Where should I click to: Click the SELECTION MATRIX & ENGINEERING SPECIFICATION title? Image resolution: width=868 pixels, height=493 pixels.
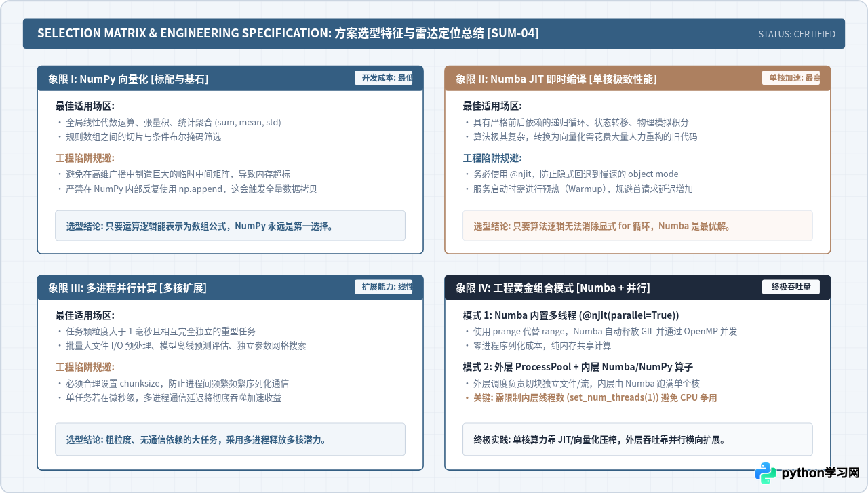click(288, 34)
